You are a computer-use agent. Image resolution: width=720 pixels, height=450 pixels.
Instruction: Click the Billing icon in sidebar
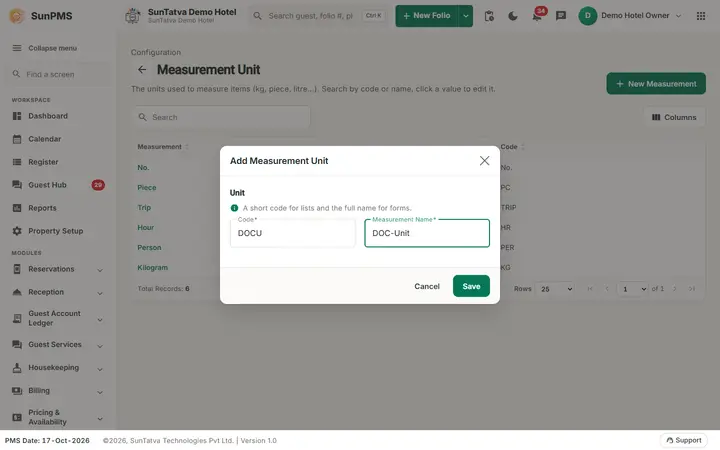coord(17,390)
